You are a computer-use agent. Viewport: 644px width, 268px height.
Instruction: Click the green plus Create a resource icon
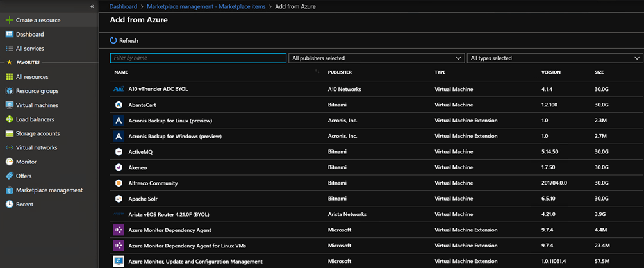click(x=10, y=20)
